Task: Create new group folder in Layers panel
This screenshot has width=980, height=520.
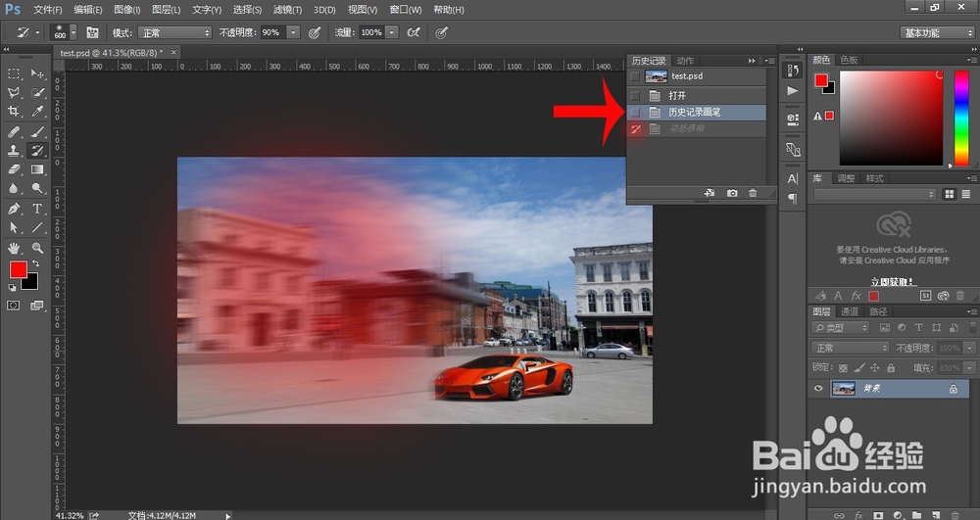Action: tap(916, 515)
